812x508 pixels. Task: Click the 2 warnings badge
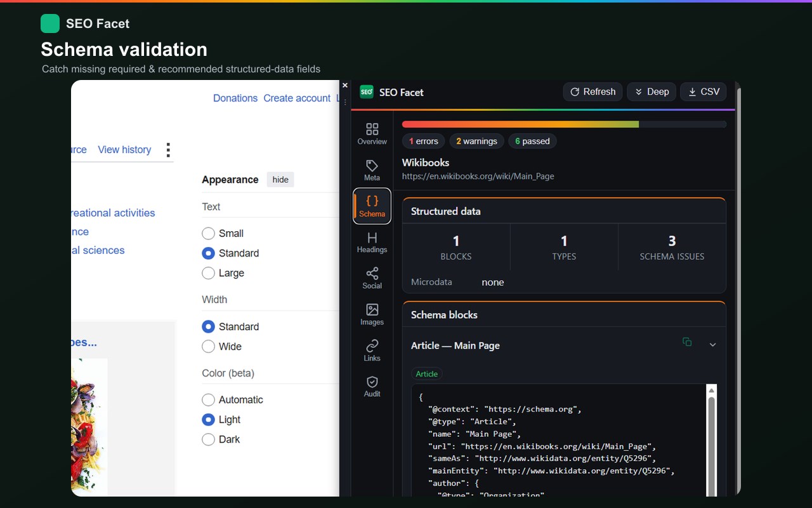tap(477, 141)
